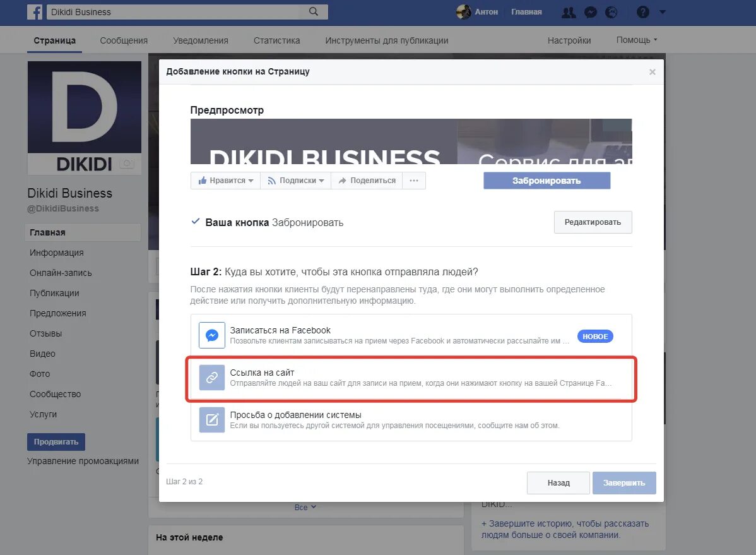Select Ссылка на сайт option

(411, 378)
